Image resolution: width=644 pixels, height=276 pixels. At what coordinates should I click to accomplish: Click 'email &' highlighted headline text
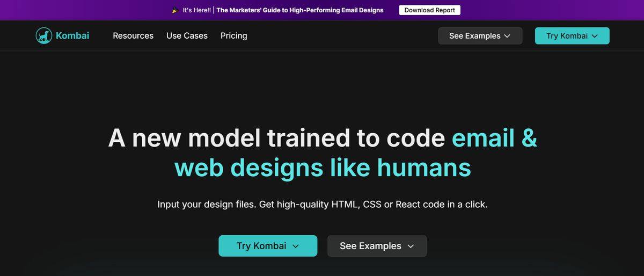tap(494, 137)
